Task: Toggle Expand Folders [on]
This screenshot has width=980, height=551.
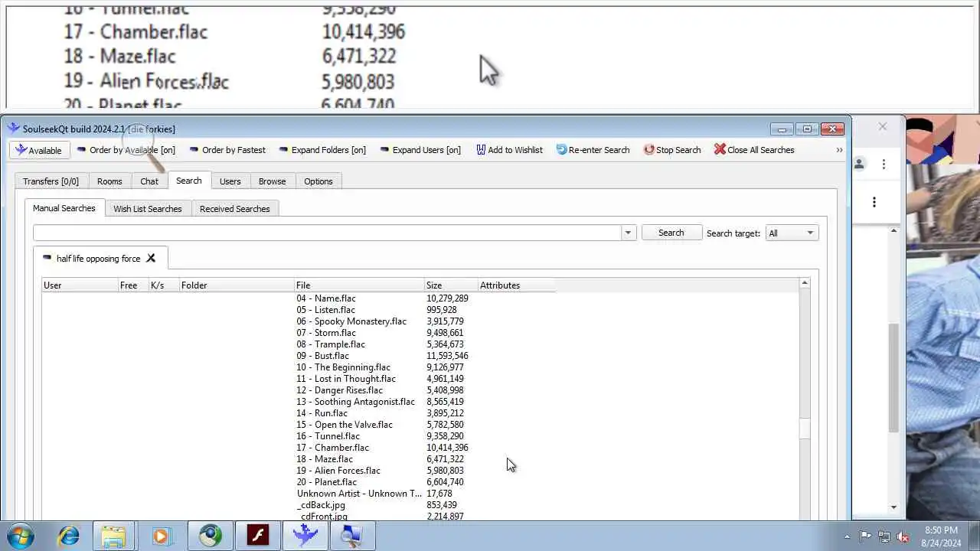Action: coord(322,150)
